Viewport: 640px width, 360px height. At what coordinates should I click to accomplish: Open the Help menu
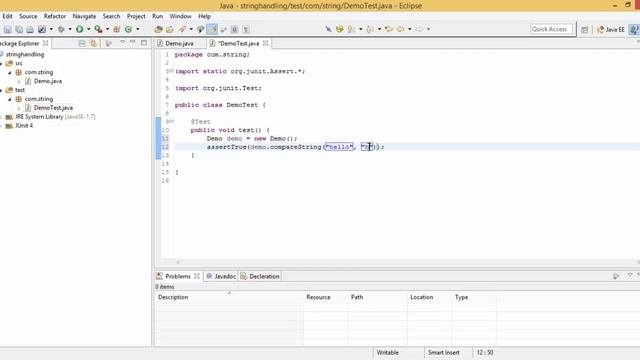coord(204,16)
